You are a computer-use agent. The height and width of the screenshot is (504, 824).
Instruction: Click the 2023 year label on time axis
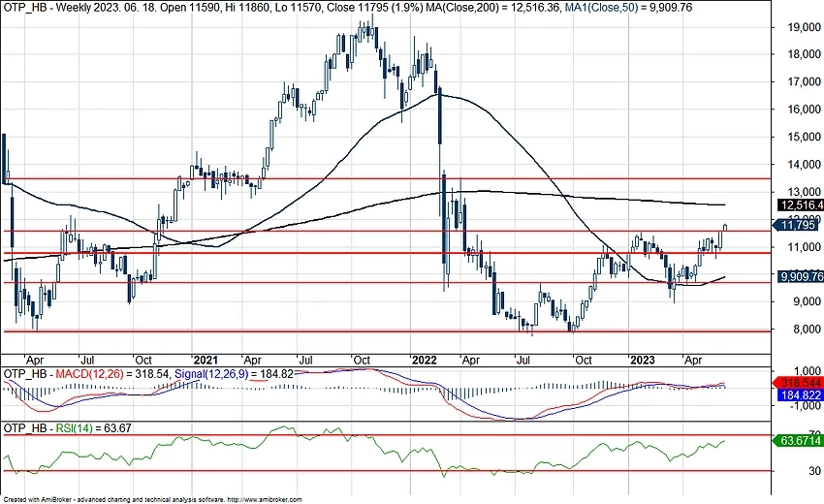click(642, 360)
